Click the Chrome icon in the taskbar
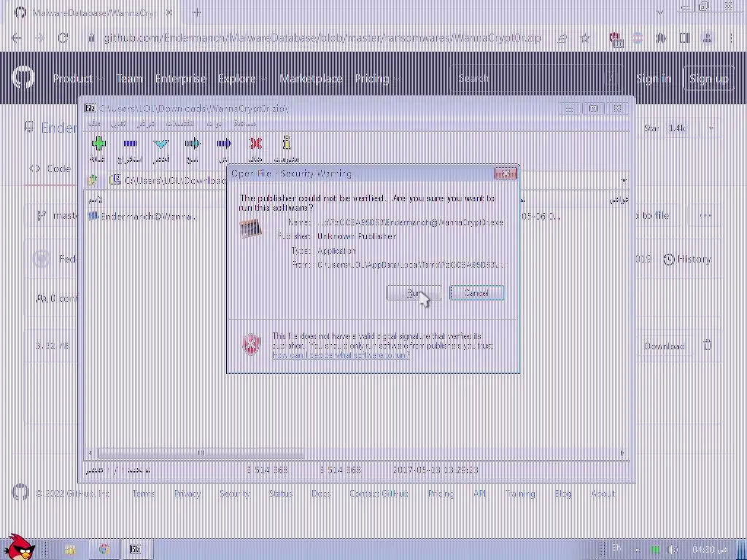The height and width of the screenshot is (560, 747). (x=104, y=550)
